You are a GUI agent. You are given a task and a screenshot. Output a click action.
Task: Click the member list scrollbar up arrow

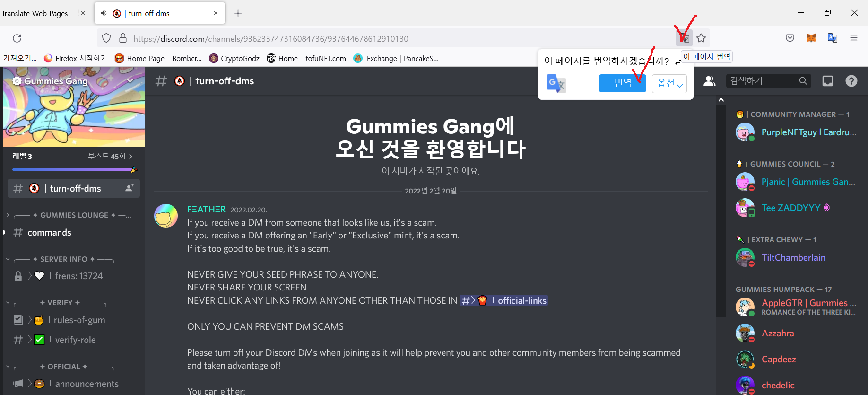[x=721, y=100]
